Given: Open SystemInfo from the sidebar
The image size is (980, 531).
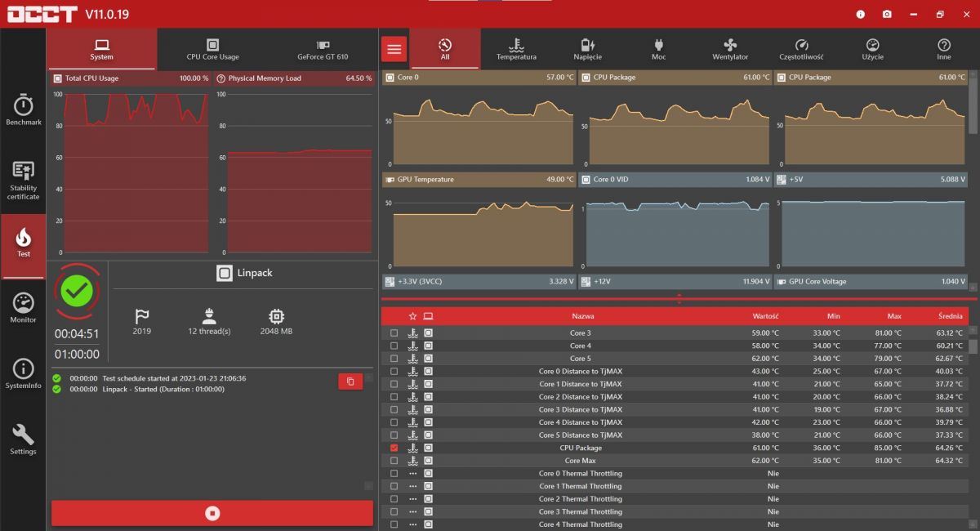Looking at the screenshot, I should coord(23,373).
